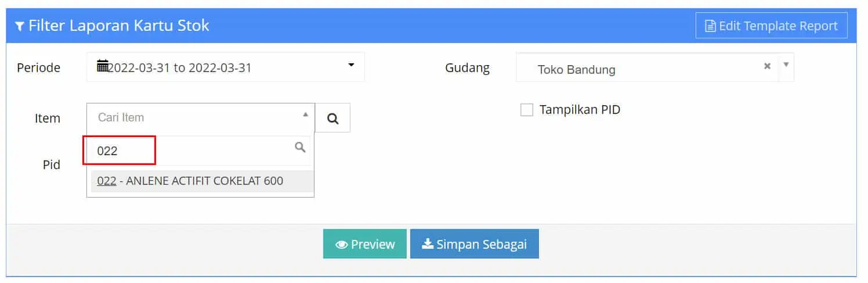This screenshot has height=283, width=868.
Task: Click the eye icon on Preview
Action: point(342,245)
